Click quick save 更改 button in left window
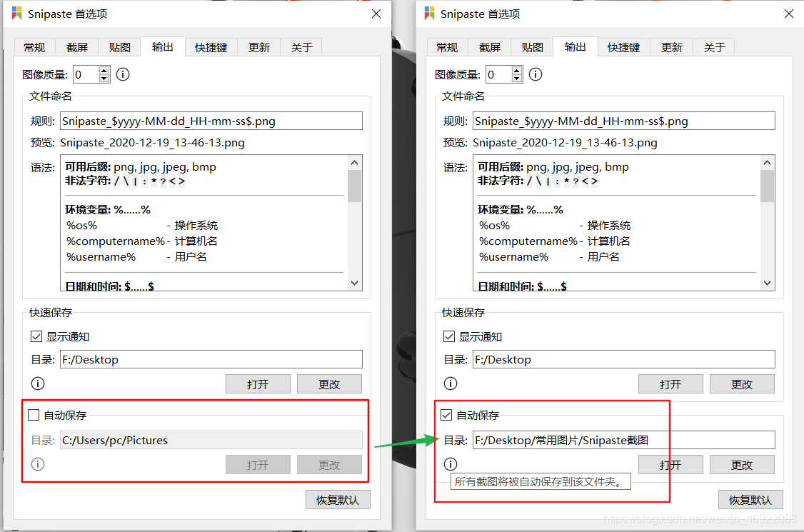Viewport: 804px width, 532px height. [x=329, y=383]
